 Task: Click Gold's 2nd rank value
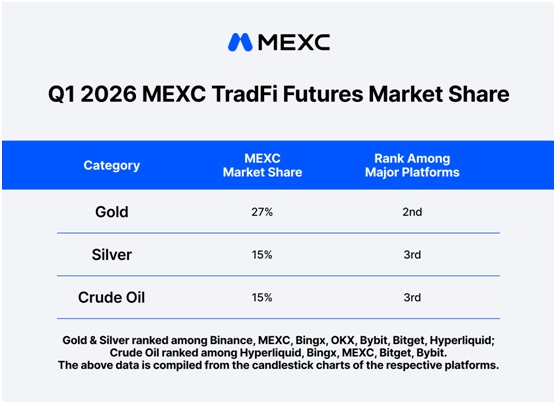click(412, 212)
